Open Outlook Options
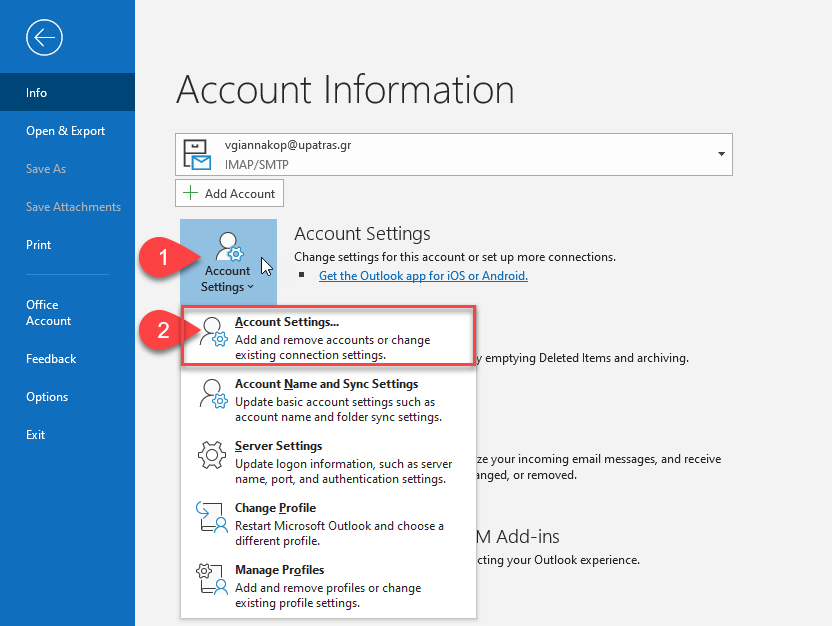This screenshot has width=832, height=626. (x=67, y=397)
